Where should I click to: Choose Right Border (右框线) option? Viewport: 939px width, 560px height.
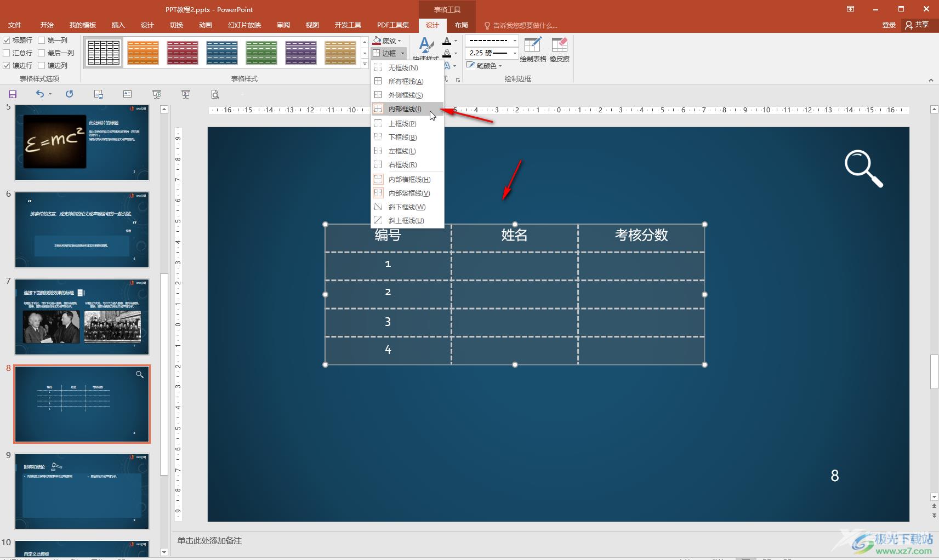click(x=407, y=164)
